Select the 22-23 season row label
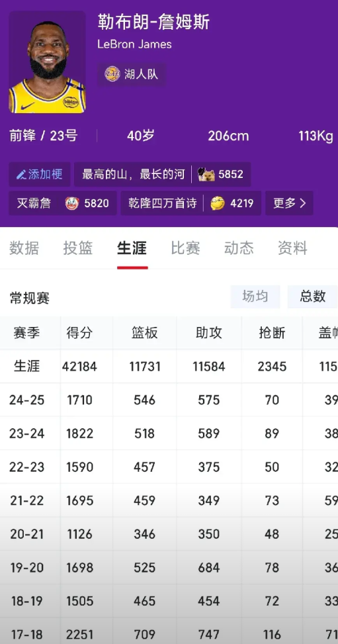The image size is (338, 644). tap(26, 467)
